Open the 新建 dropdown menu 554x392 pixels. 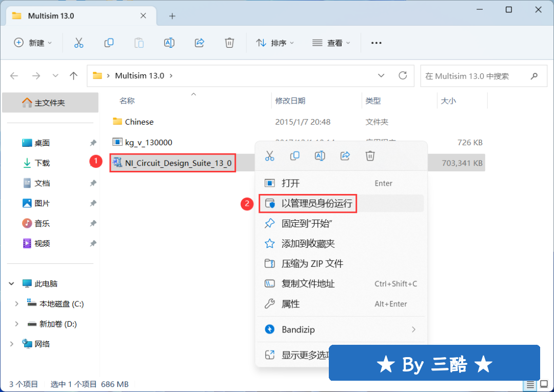(33, 43)
